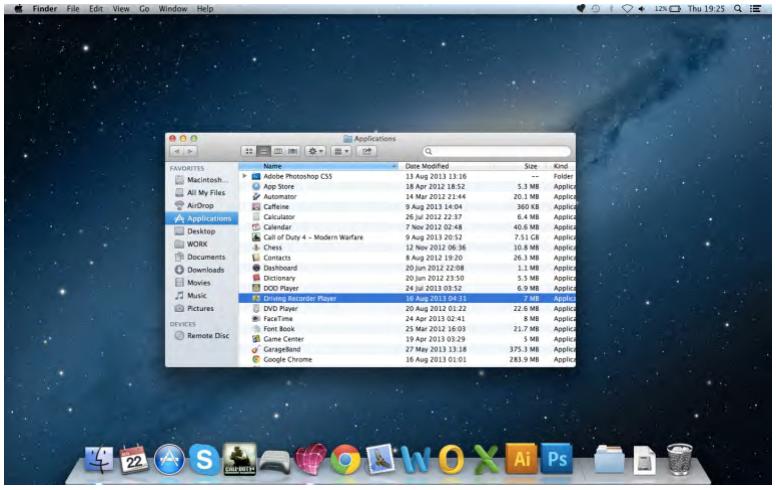This screenshot has height=490, width=776.
Task: Open Pictures in the sidebar
Action: tap(201, 309)
